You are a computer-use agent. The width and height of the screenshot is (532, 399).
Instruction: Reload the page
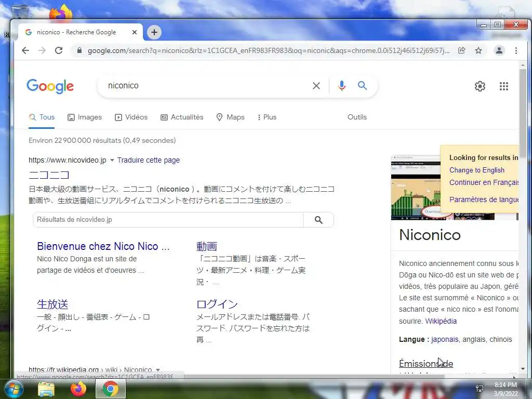(x=59, y=50)
